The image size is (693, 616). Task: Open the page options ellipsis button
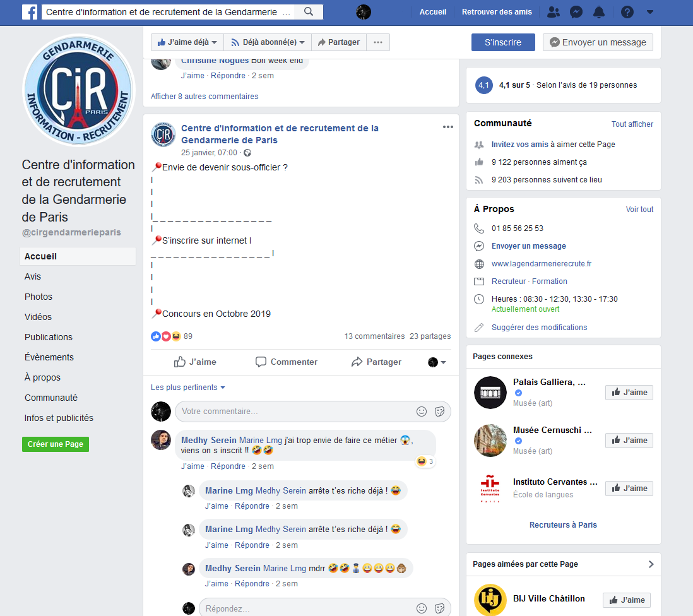pyautogui.click(x=378, y=42)
